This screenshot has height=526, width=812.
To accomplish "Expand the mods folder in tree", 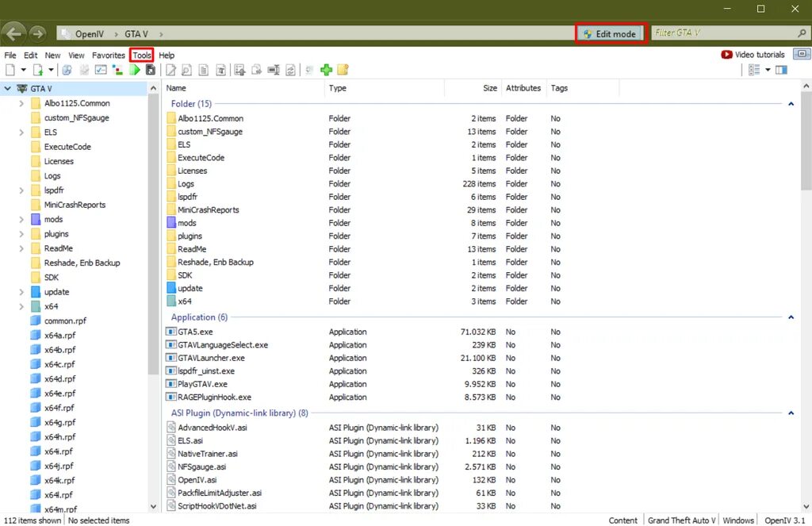I will click(x=21, y=219).
